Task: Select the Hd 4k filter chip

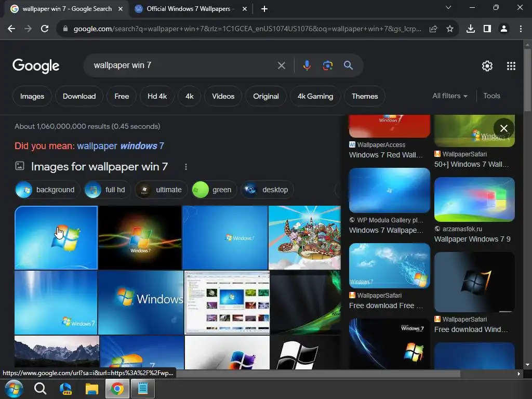Action: point(157,96)
